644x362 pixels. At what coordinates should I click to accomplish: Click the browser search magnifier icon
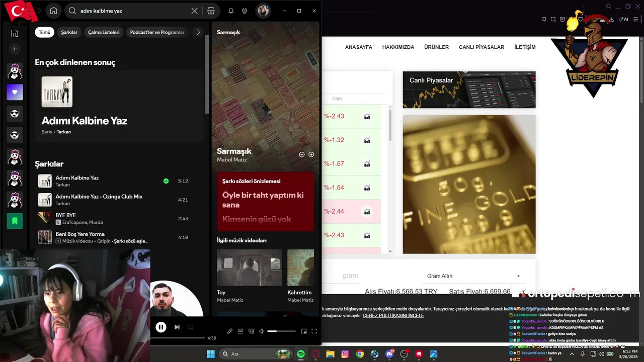coord(609,7)
